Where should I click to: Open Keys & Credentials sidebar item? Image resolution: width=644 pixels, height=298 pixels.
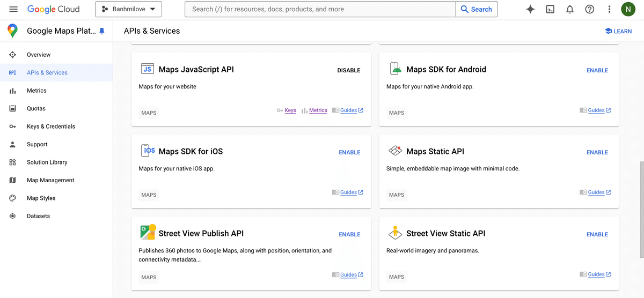[x=50, y=126]
